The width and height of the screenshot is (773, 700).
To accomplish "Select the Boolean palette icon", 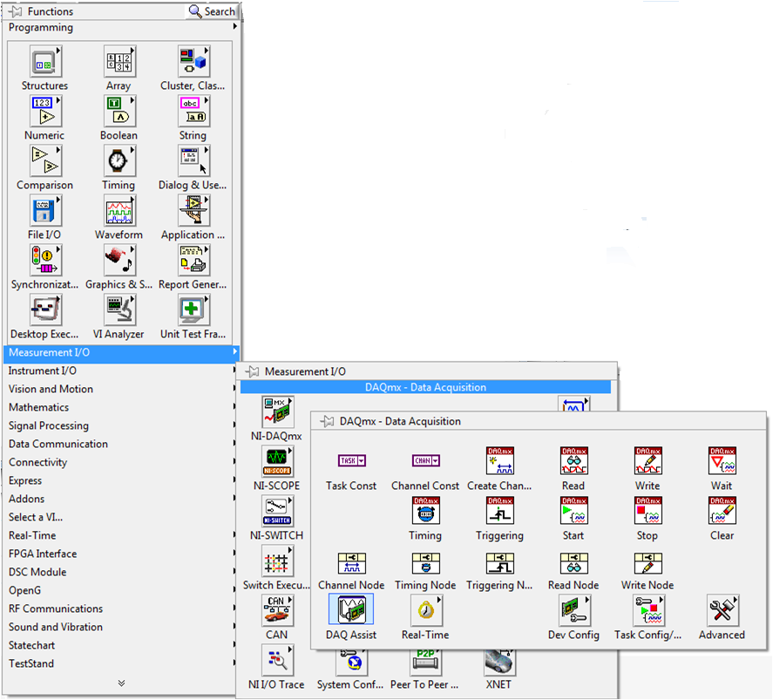I will coord(119,112).
